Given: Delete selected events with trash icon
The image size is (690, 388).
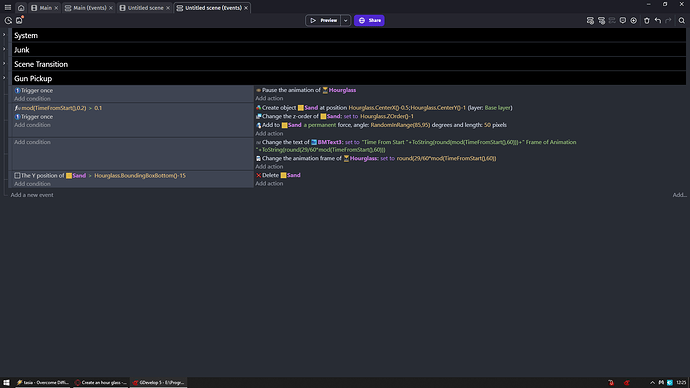Looking at the screenshot, I should coord(647,20).
